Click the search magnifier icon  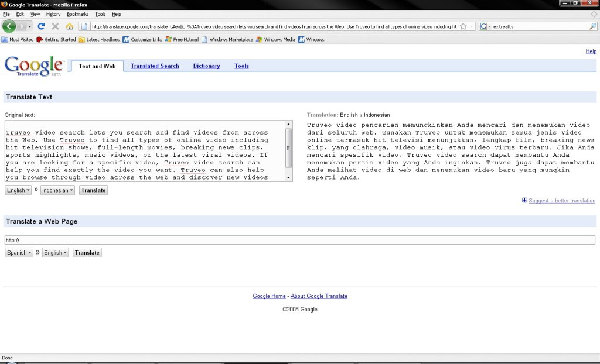[x=593, y=26]
